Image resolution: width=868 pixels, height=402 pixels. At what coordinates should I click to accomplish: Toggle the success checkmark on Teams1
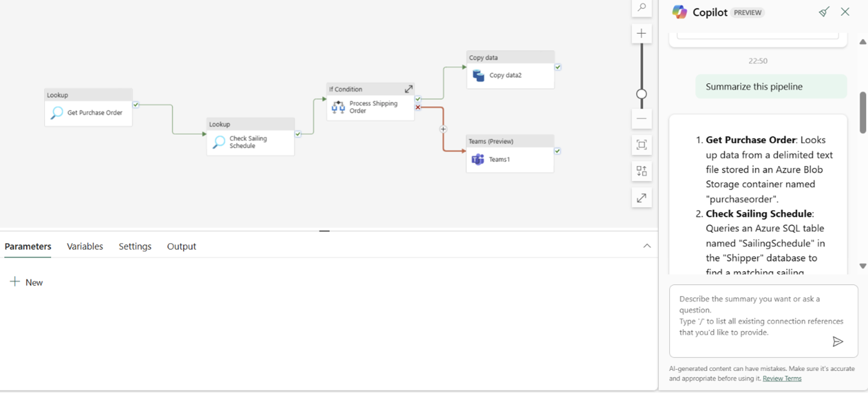[557, 151]
